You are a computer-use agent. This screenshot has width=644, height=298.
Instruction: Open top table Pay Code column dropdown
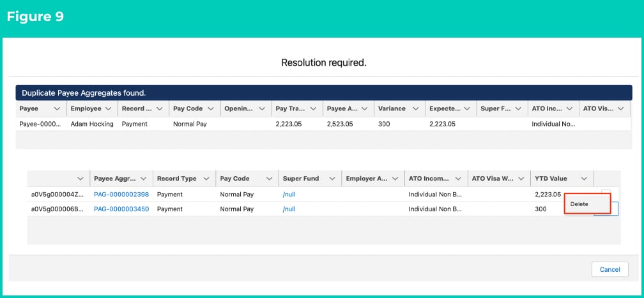(x=211, y=108)
